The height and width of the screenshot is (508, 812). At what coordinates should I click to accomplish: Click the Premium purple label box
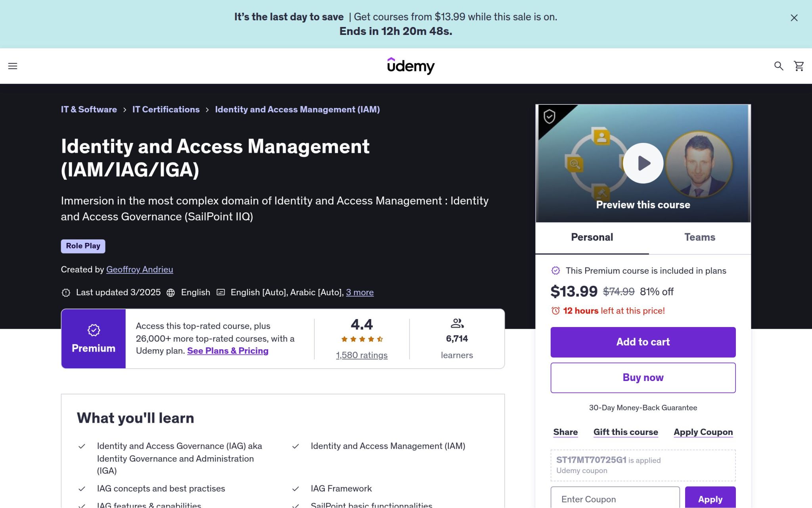(94, 339)
